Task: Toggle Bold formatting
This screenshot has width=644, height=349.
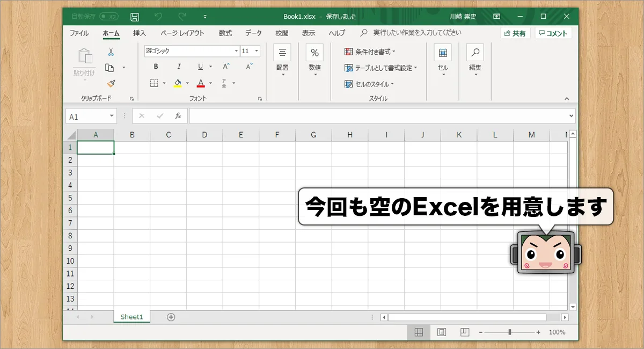Action: click(156, 67)
